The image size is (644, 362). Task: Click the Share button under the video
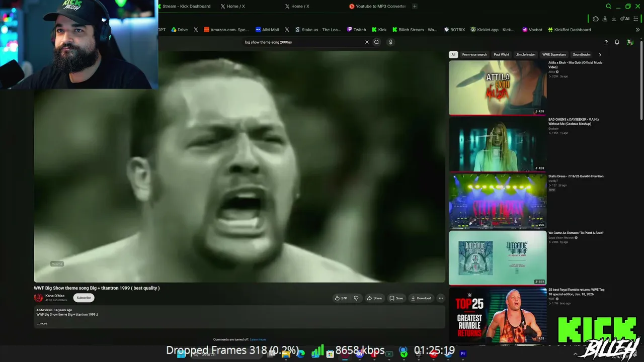pos(374,298)
